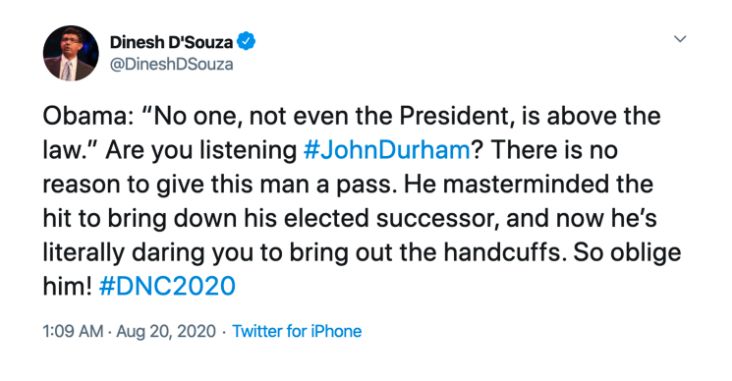Click the 1:09 AM timestamp

click(73, 331)
